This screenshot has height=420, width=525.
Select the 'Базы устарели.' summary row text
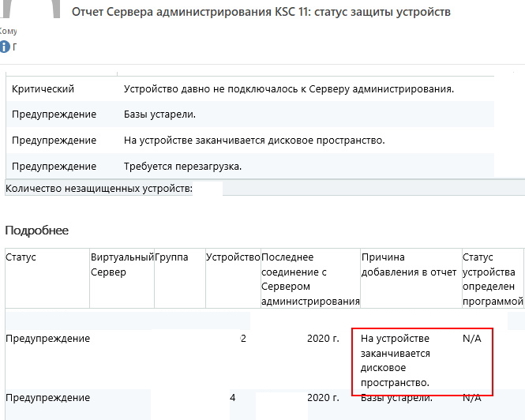pos(159,114)
